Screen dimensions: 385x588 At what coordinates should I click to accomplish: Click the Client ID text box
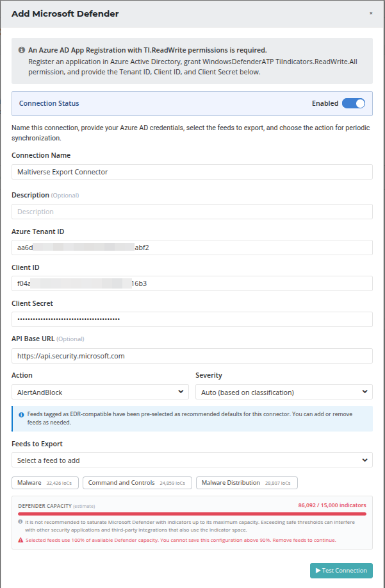coord(192,283)
